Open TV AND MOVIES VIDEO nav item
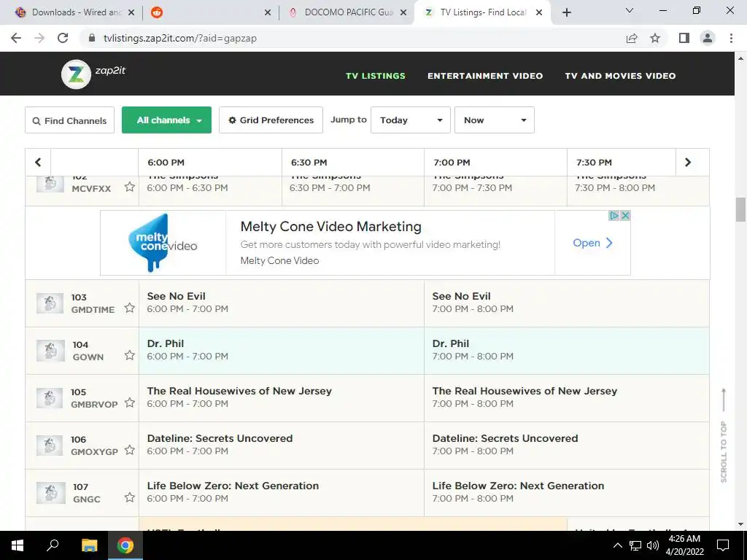The width and height of the screenshot is (747, 560). [620, 76]
